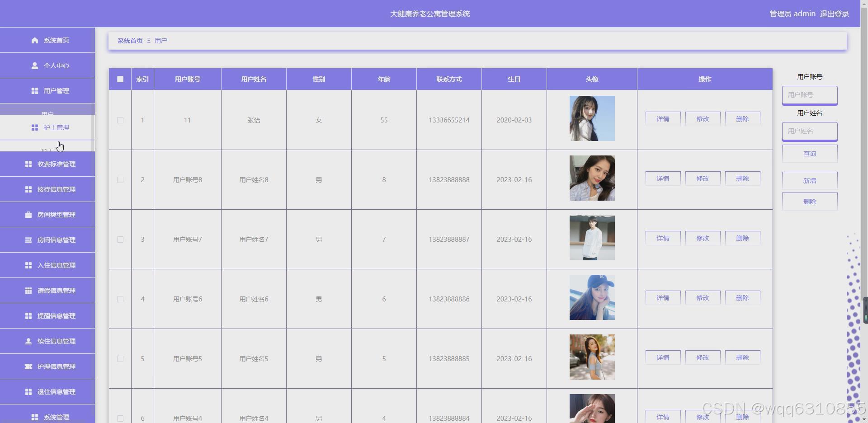868x423 pixels.
Task: Click the grid icon beside 入住信息管理
Action: pos(28,265)
